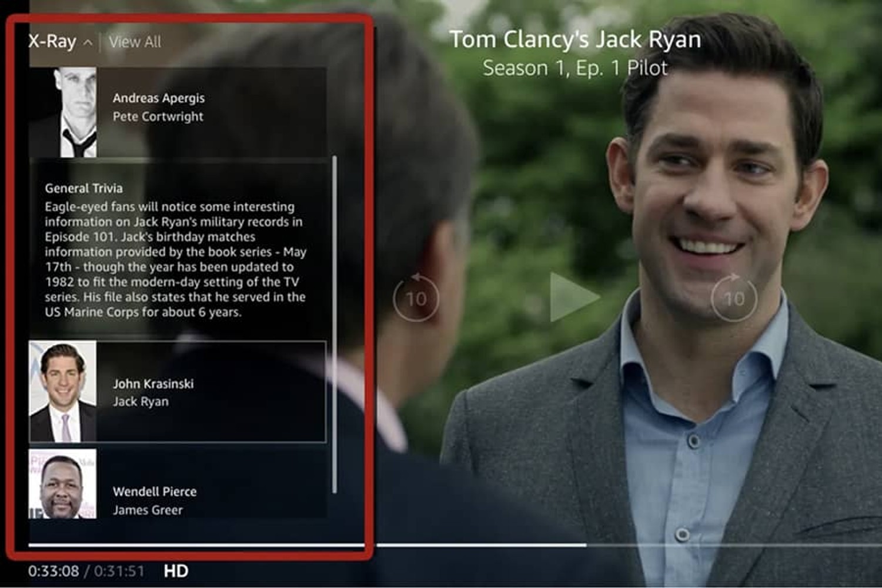
Task: Select the Andreas Apergis name text
Action: (x=159, y=98)
